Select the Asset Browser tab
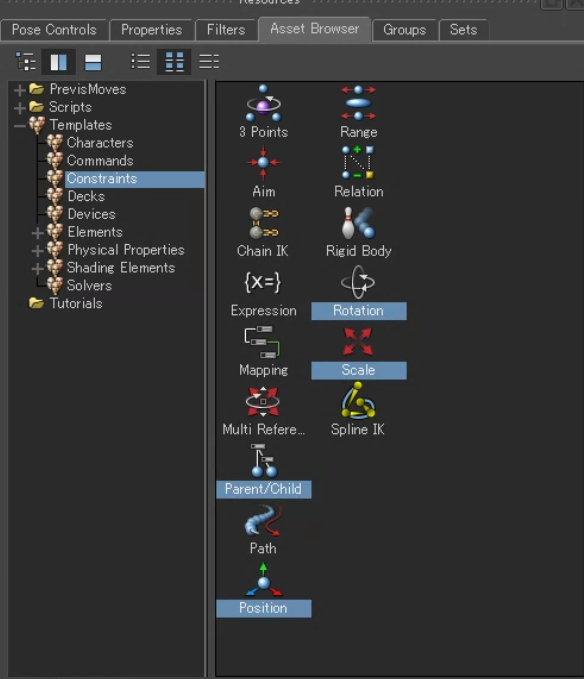Image resolution: width=584 pixels, height=679 pixels. 315,29
